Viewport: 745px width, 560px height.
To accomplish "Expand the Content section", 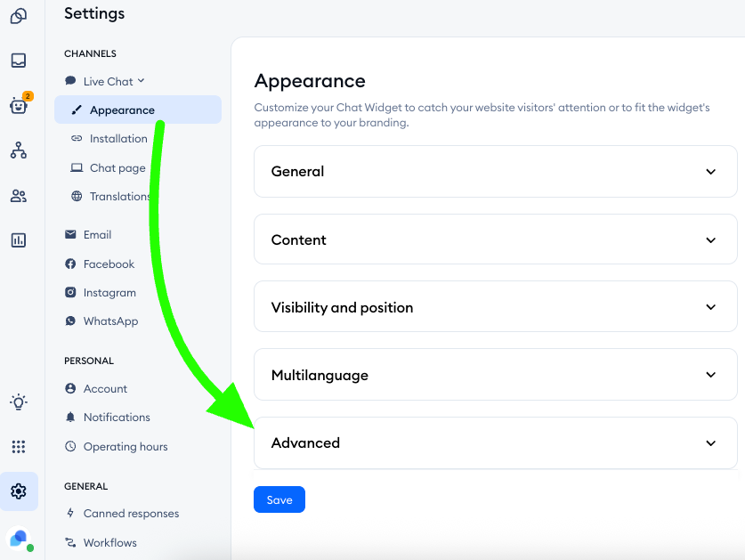I will [495, 239].
